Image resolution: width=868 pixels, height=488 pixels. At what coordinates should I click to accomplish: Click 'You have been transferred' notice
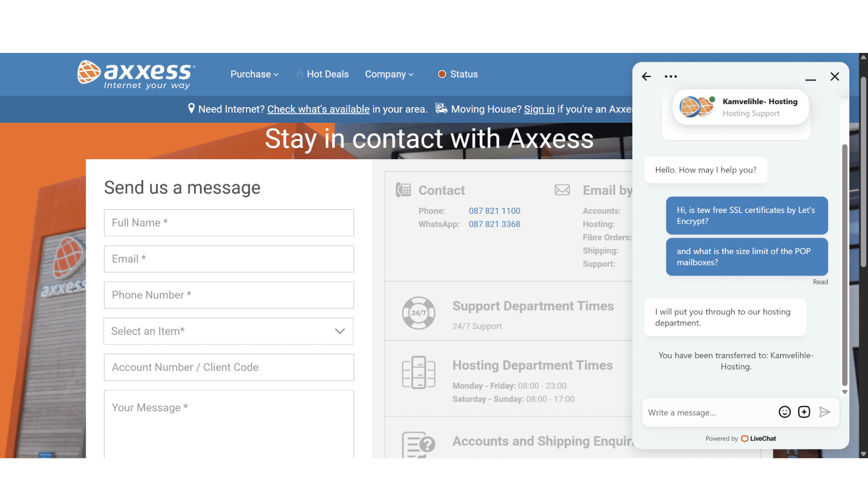click(x=736, y=361)
